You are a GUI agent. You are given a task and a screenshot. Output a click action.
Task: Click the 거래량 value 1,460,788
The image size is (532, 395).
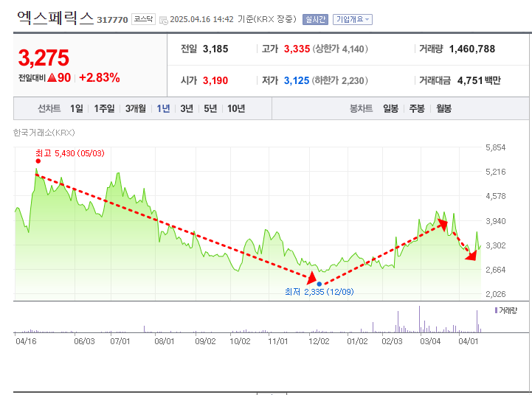tap(472, 49)
